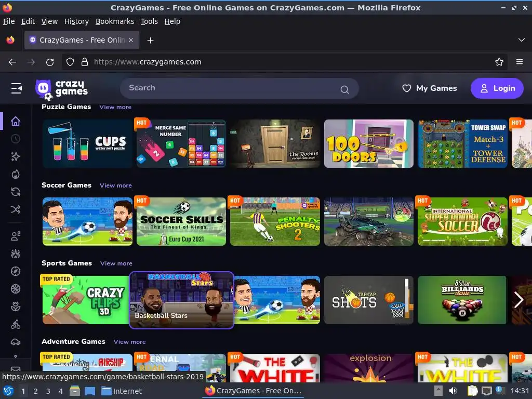Open Crazy Flips 3D game

[86, 300]
